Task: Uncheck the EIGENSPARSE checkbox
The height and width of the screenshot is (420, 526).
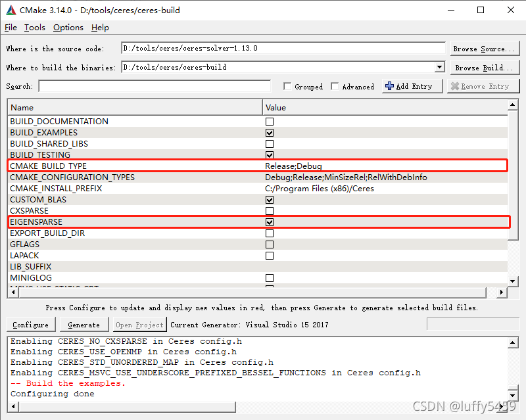Action: [270, 222]
